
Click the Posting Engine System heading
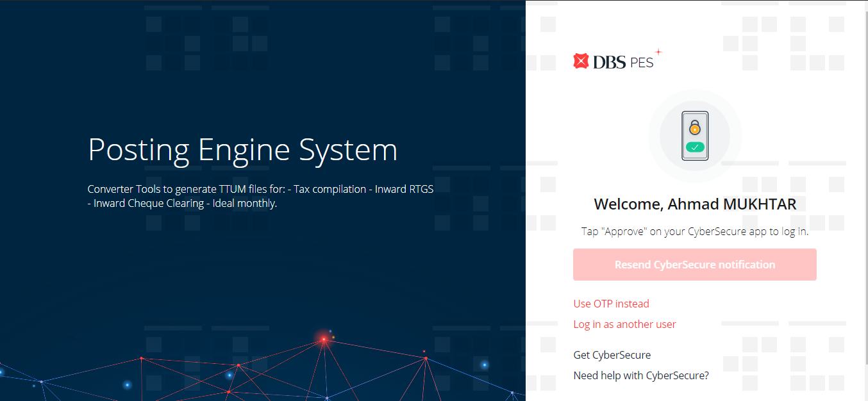click(242, 150)
